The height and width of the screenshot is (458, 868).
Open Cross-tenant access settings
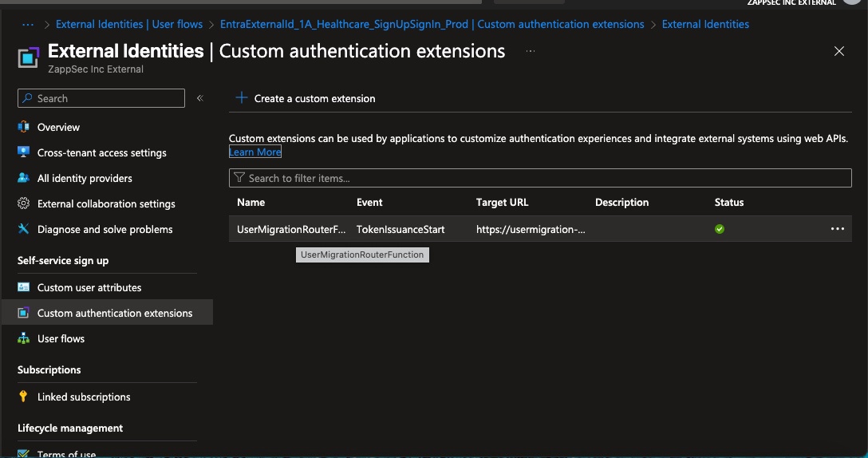101,152
